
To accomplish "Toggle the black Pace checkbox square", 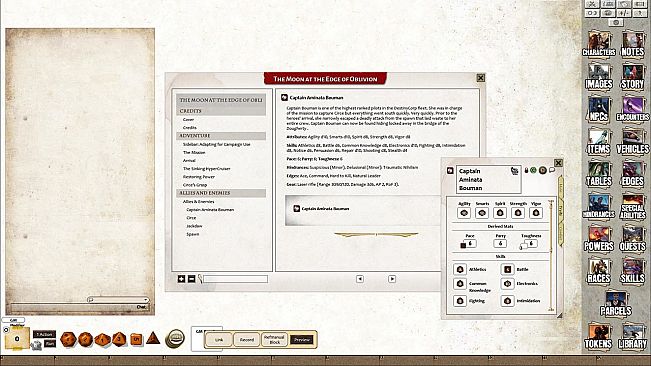I will tap(463, 246).
